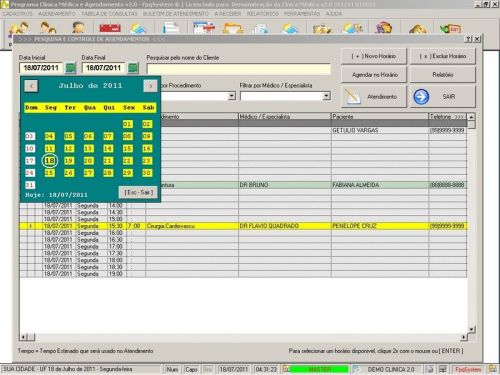Click the Novo Horário button
This screenshot has width=500, height=375.
point(374,56)
